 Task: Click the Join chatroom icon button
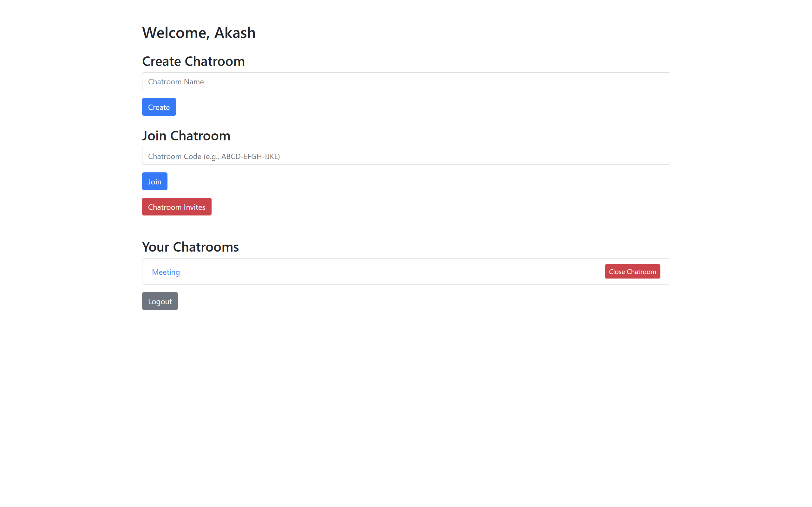pyautogui.click(x=154, y=182)
